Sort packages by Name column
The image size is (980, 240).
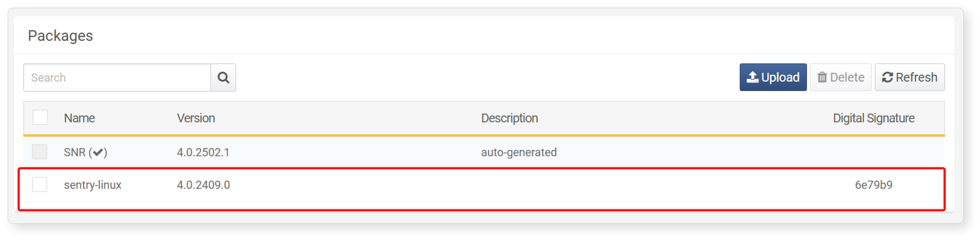coord(79,118)
